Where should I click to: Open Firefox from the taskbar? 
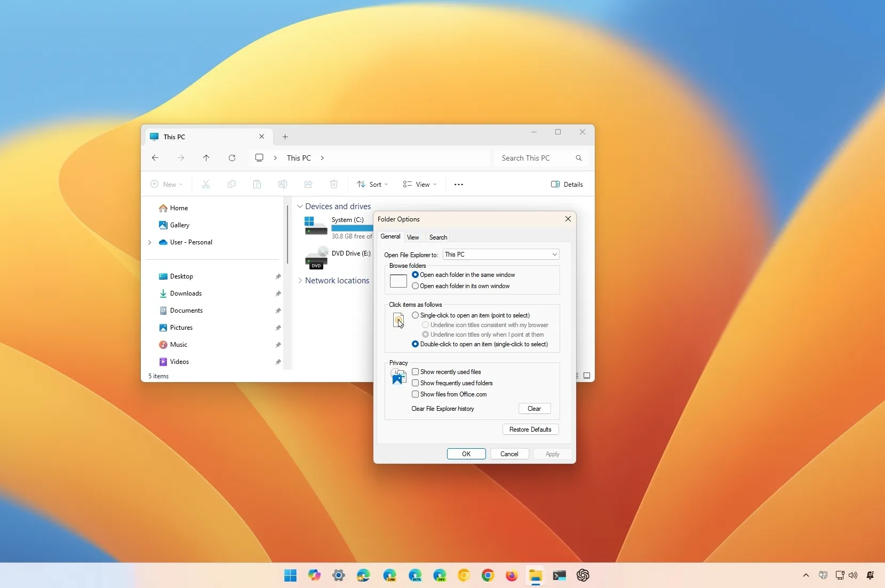pos(511,576)
